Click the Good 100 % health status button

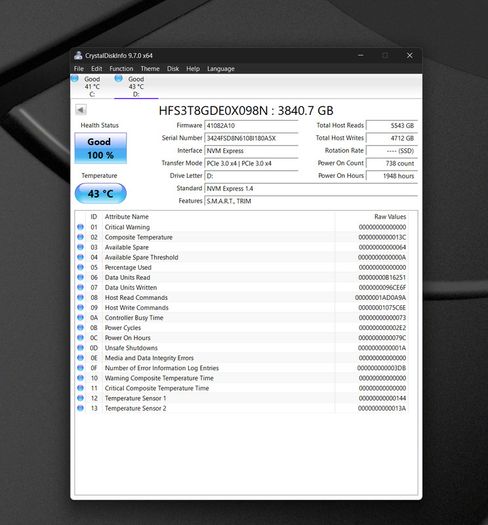click(x=100, y=148)
